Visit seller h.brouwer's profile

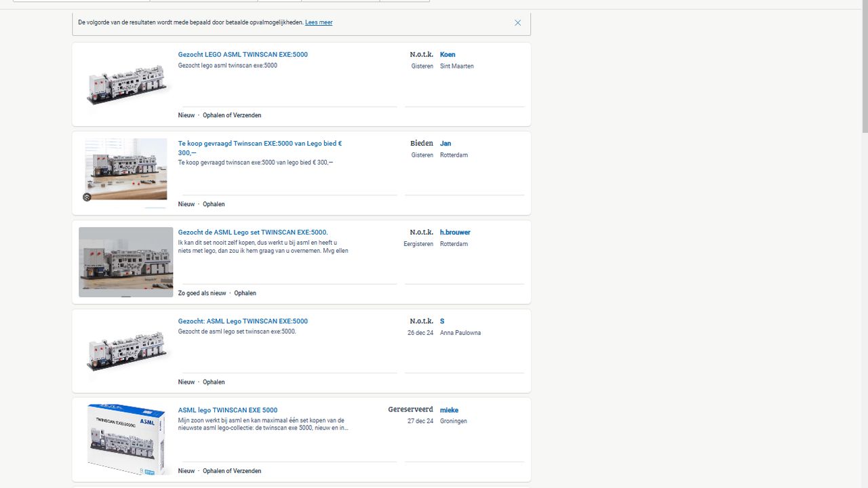[x=455, y=232]
